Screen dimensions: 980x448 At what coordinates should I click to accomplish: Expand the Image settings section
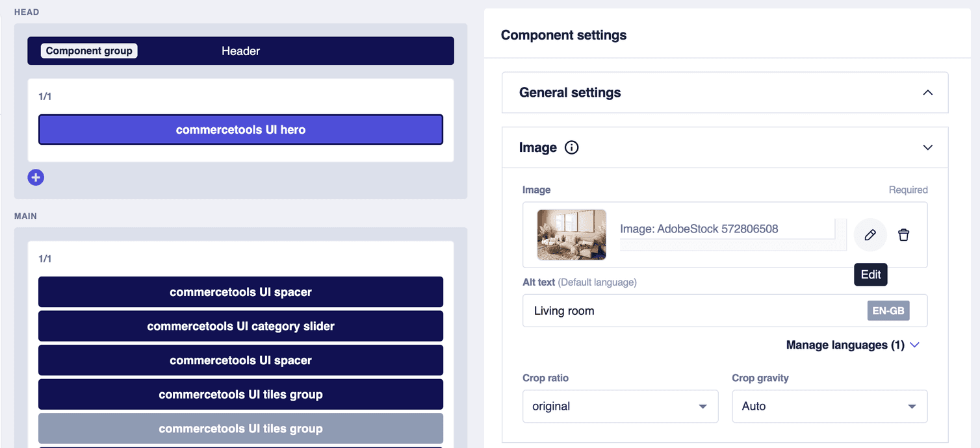click(x=928, y=147)
